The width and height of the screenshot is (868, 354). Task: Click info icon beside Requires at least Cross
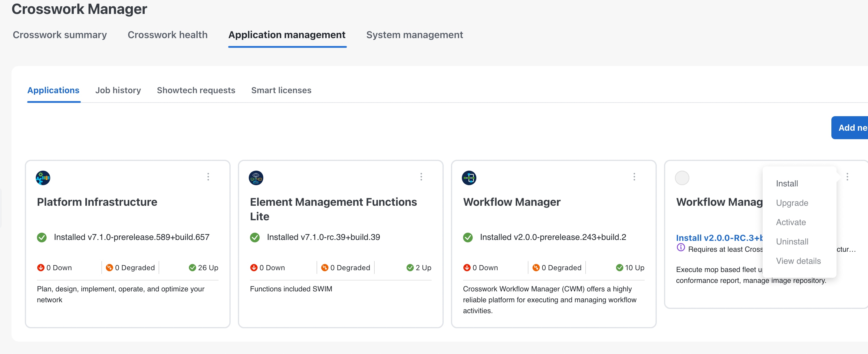(x=681, y=247)
